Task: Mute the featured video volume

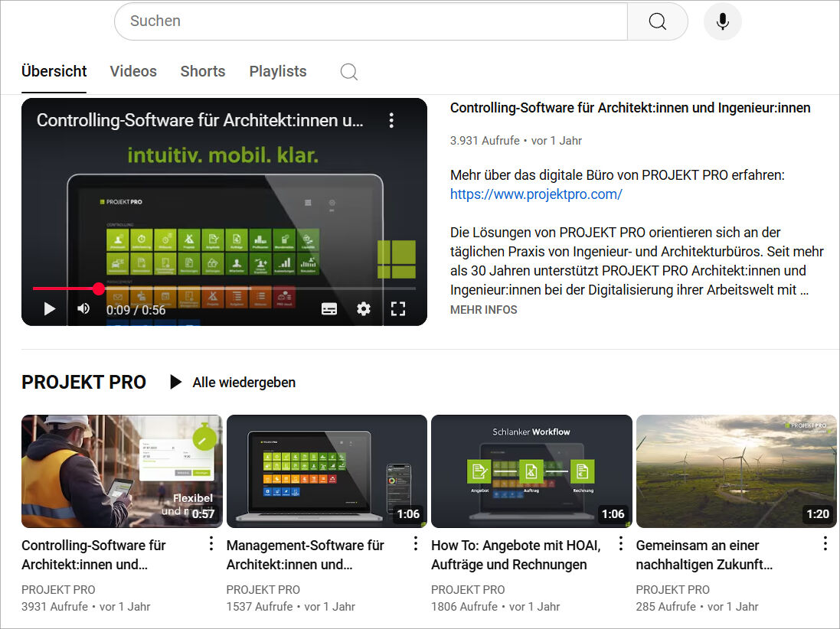Action: click(83, 309)
